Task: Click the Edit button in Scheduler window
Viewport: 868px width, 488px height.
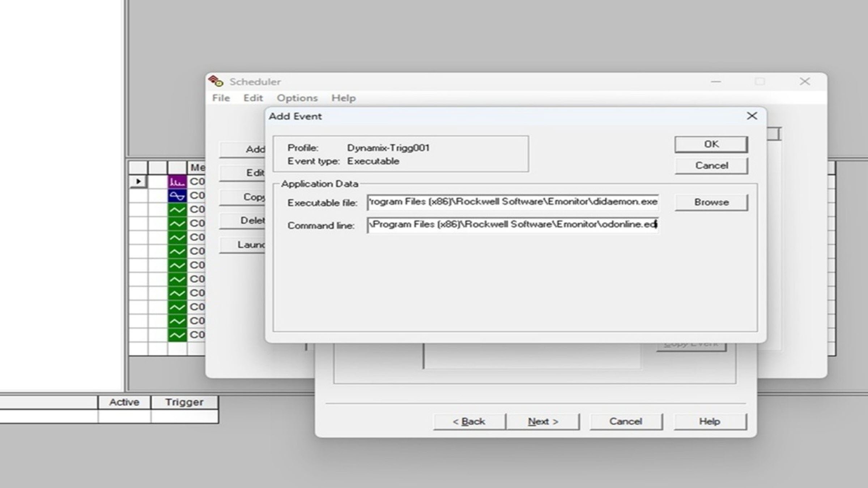Action: click(242, 173)
